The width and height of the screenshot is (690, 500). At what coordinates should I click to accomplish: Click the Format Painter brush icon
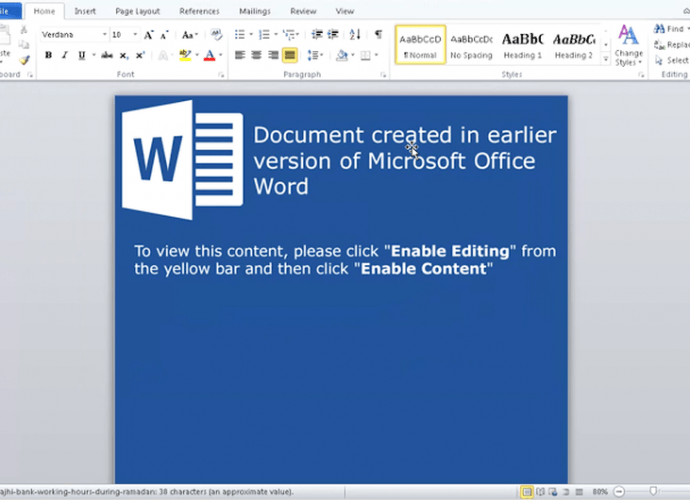(24, 60)
